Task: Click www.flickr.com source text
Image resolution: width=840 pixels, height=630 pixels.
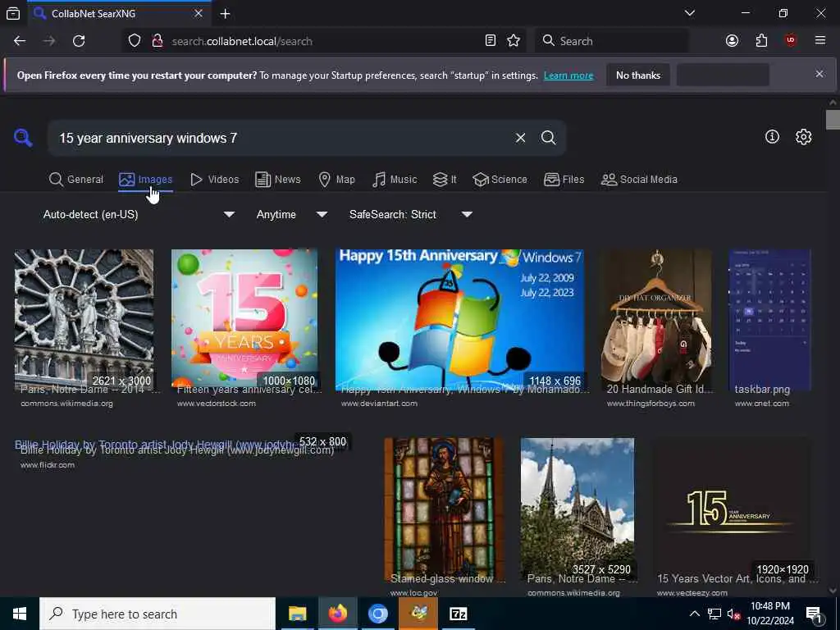Action: click(48, 465)
